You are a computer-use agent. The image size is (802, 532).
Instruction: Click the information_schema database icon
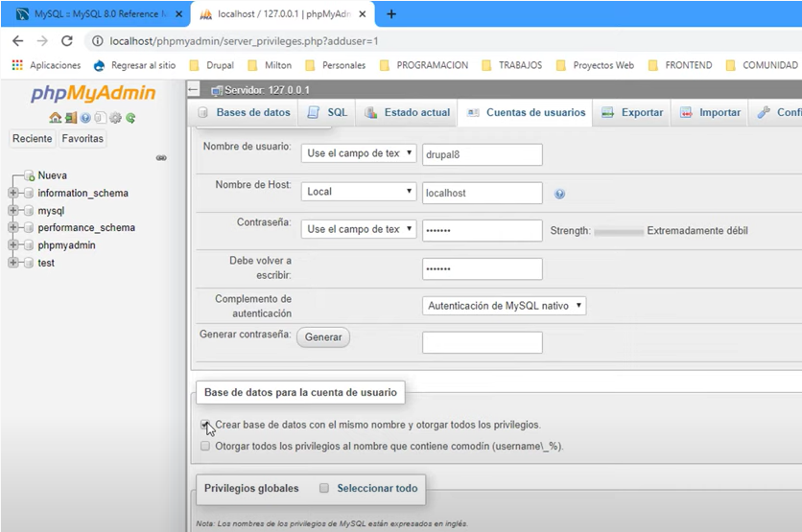29,194
